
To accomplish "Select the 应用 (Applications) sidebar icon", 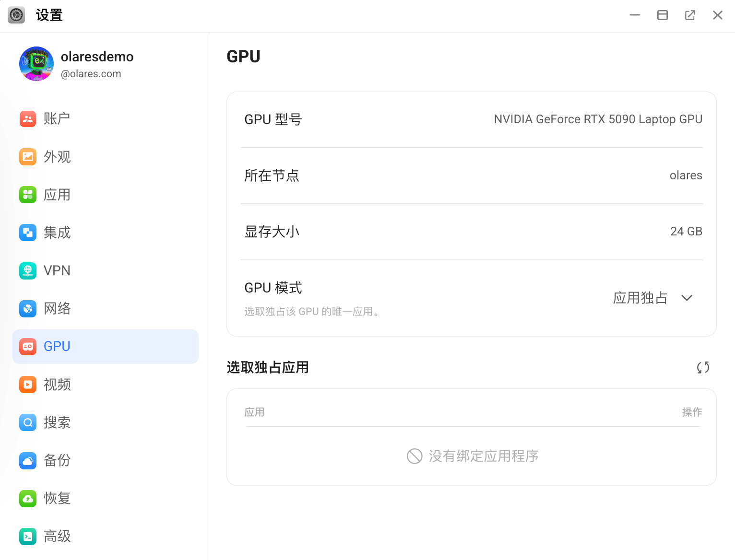I will [x=27, y=195].
